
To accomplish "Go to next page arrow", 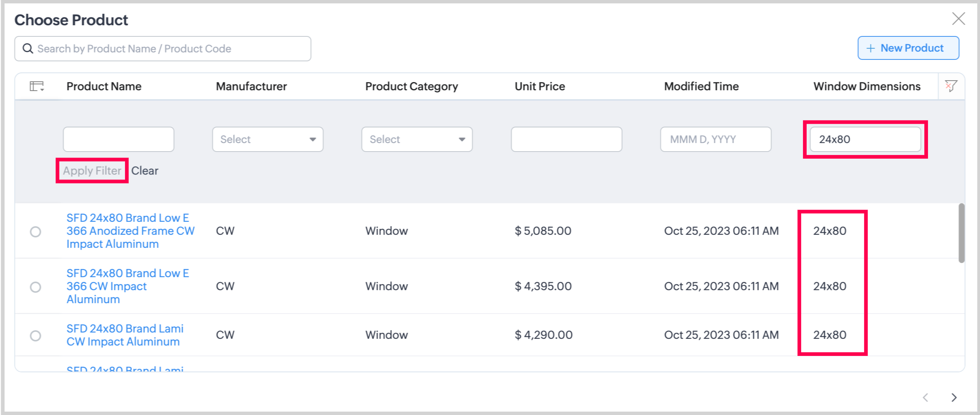I will click(954, 398).
